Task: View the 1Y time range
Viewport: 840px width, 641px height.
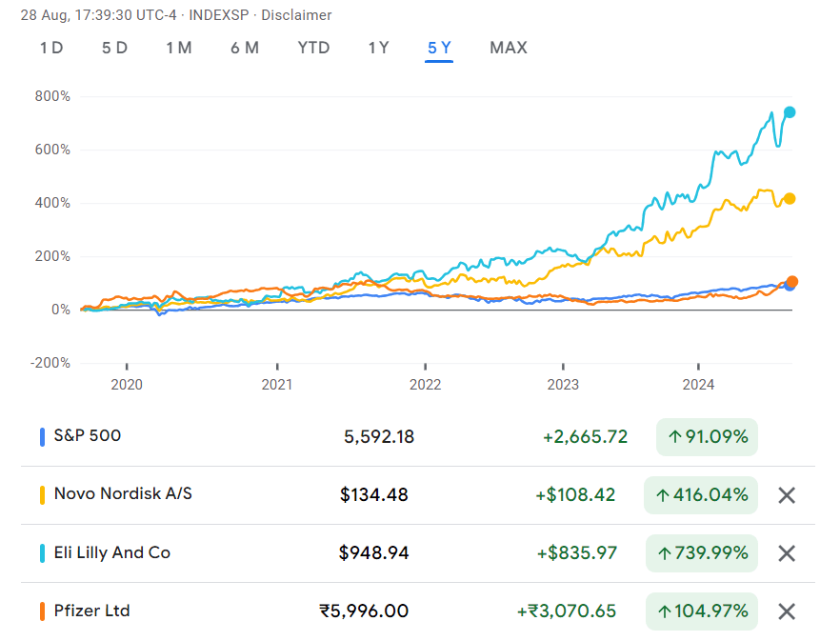Action: (378, 48)
